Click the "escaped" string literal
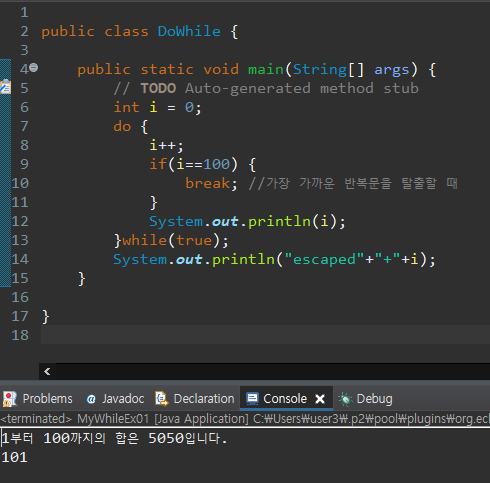 [324, 259]
